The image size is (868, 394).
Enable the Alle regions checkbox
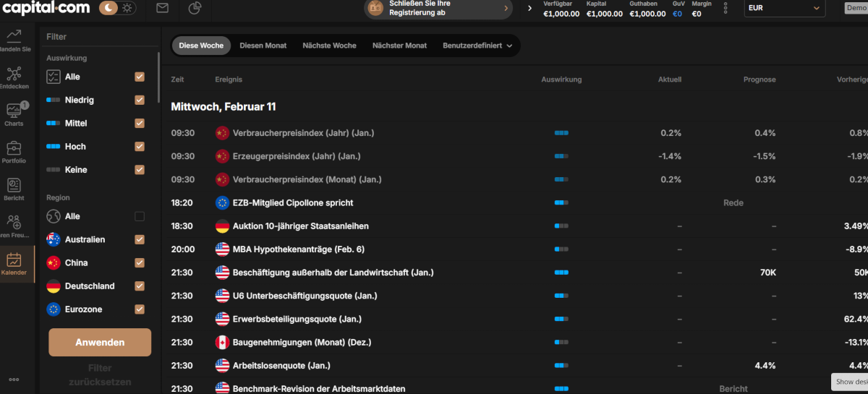coord(140,216)
